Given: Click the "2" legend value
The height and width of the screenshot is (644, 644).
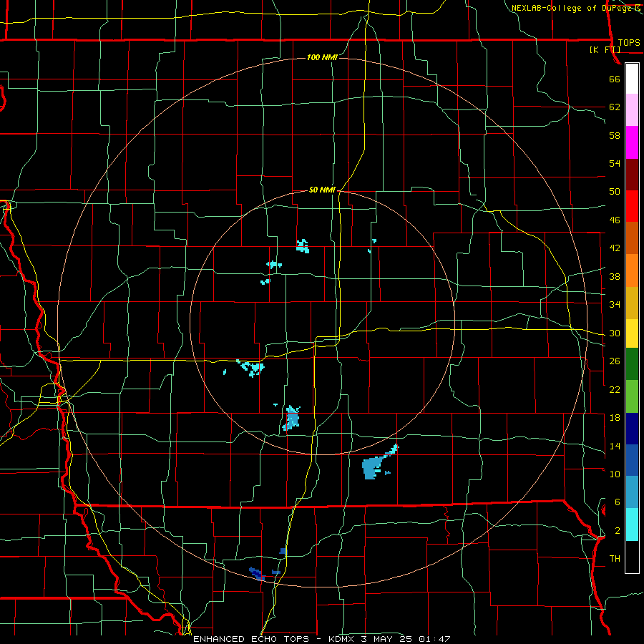Looking at the screenshot, I should tap(618, 531).
